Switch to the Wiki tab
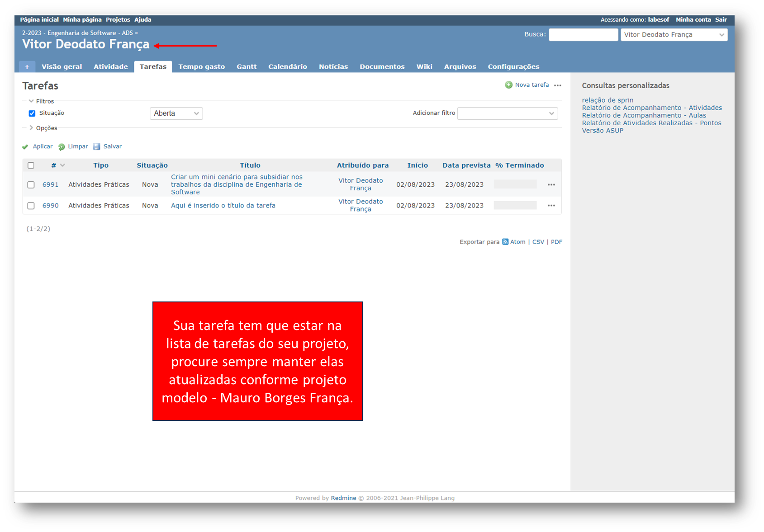This screenshot has width=764, height=532. [x=424, y=66]
